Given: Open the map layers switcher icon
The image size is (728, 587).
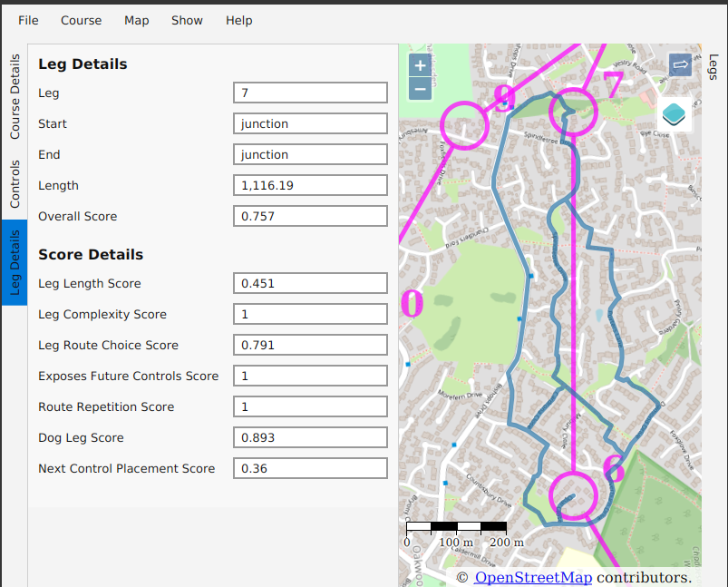Looking at the screenshot, I should [674, 114].
